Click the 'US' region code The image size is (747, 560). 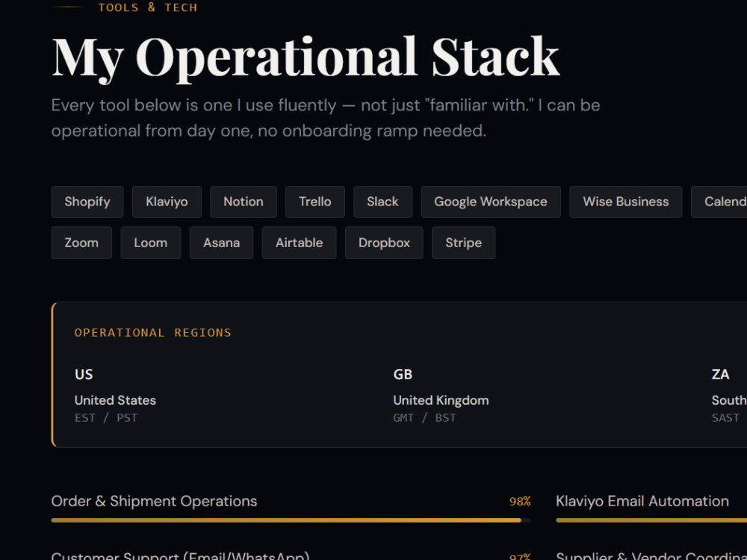pos(84,374)
